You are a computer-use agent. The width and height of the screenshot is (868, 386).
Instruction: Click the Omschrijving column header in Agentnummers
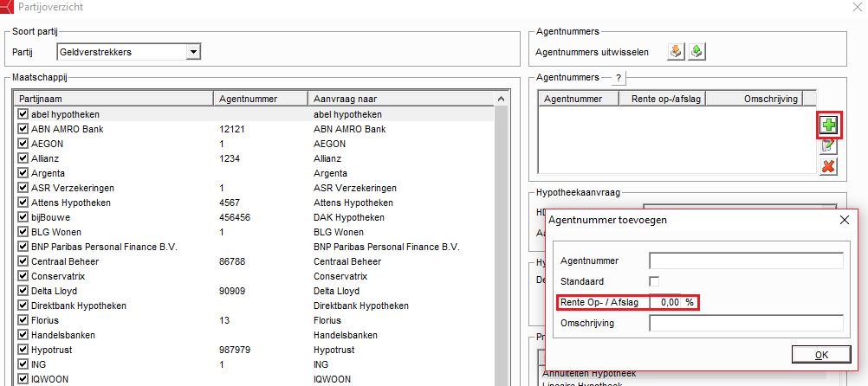pos(755,99)
